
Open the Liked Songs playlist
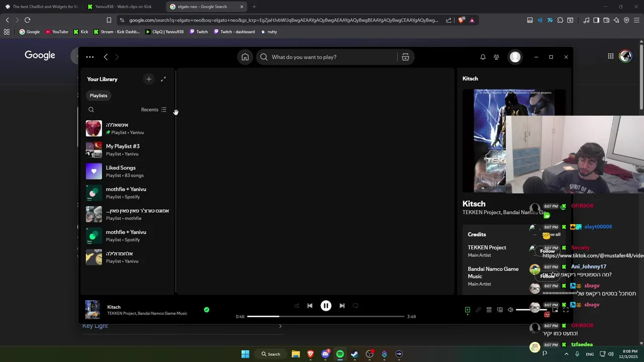click(x=128, y=171)
